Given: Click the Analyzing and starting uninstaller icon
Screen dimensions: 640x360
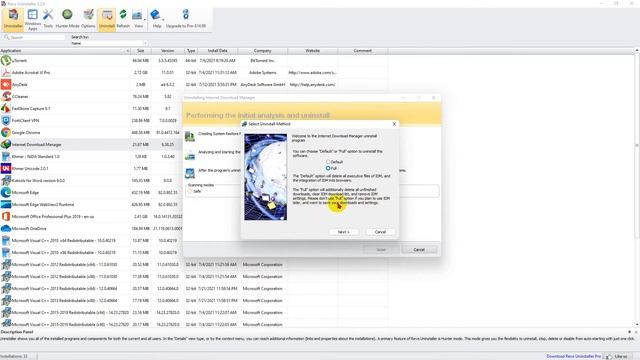Looking at the screenshot, I should click(190, 155).
